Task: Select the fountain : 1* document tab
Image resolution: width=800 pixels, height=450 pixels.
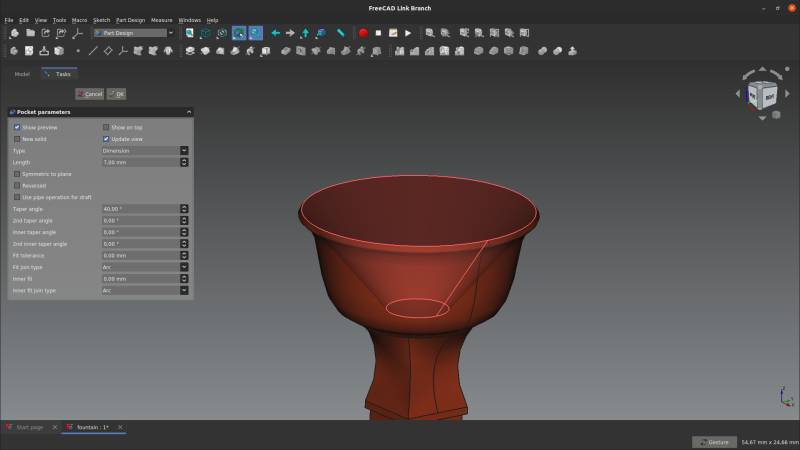Action: pos(93,428)
